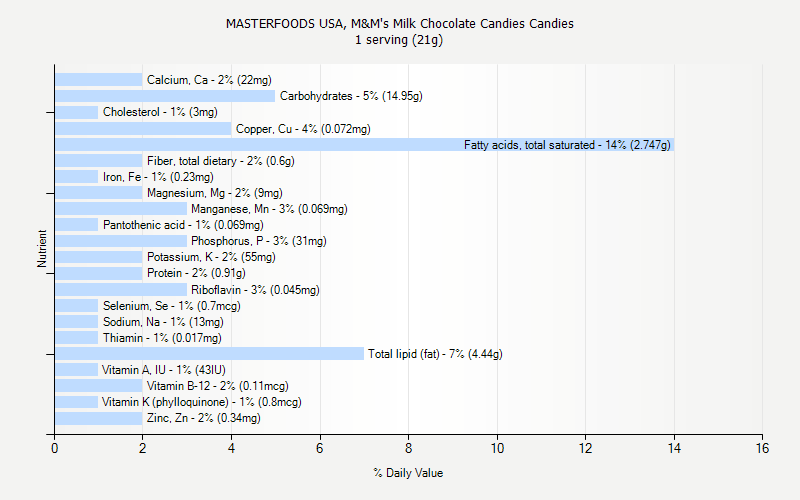Click the x-axis tick label '0'
This screenshot has width=800, height=500.
(55, 448)
